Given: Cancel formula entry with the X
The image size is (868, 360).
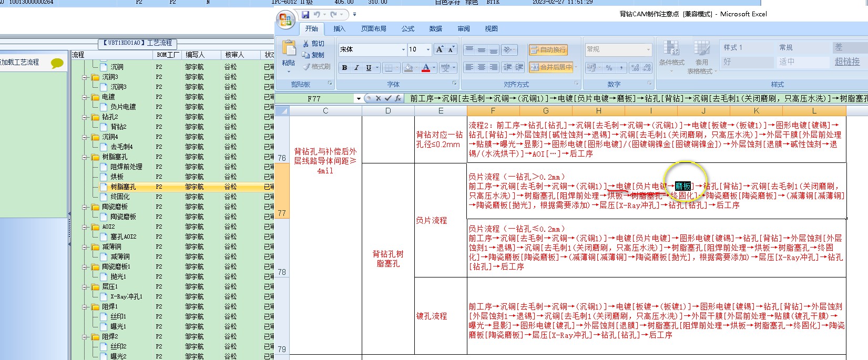Looking at the screenshot, I should click(x=378, y=98).
